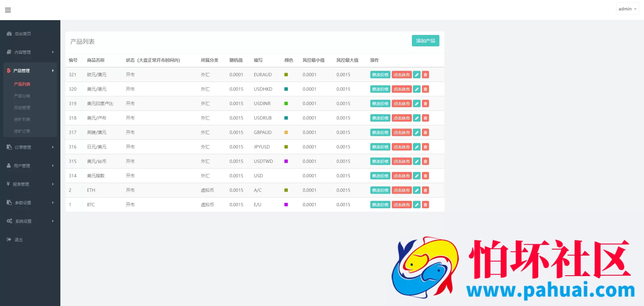Click the pencil edit icon for BTC row
The image size is (644, 306).
coord(417,205)
